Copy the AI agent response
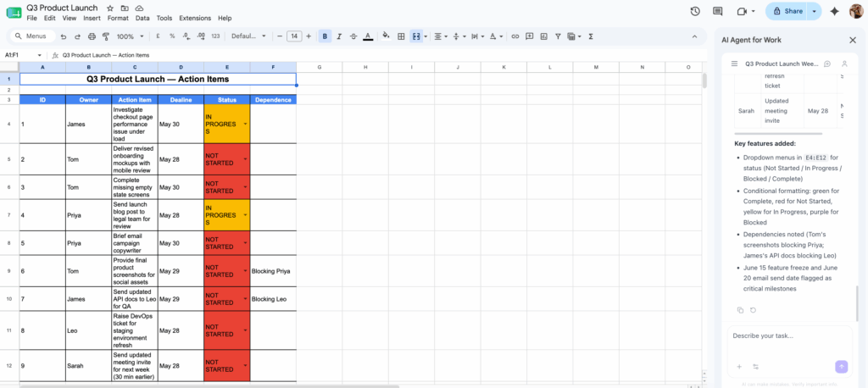 740,310
